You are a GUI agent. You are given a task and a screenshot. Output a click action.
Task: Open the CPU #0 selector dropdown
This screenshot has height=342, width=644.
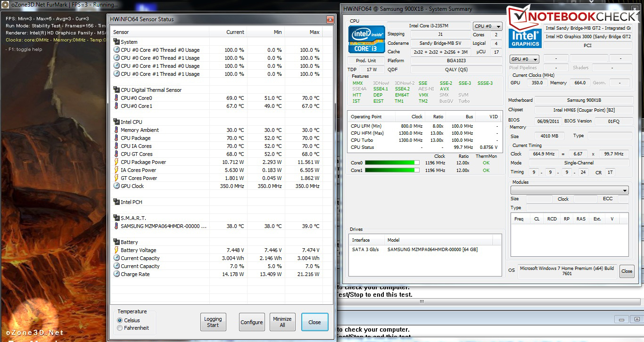pos(487,26)
